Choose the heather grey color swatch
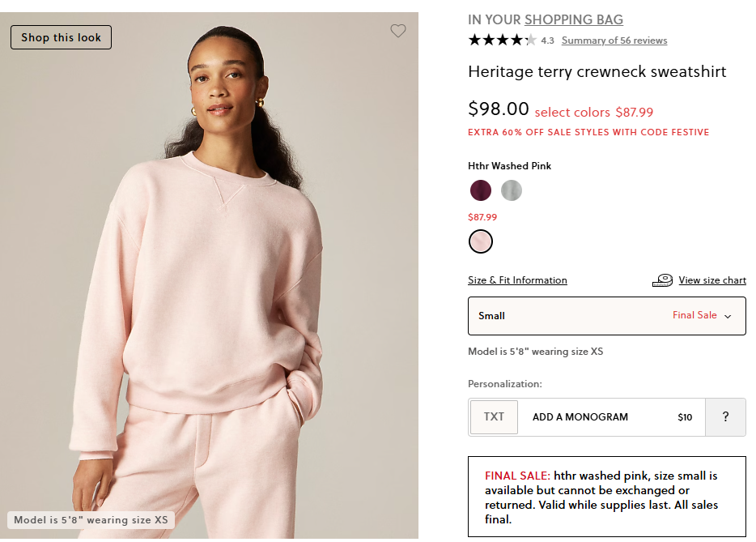756x542 pixels. [x=511, y=190]
